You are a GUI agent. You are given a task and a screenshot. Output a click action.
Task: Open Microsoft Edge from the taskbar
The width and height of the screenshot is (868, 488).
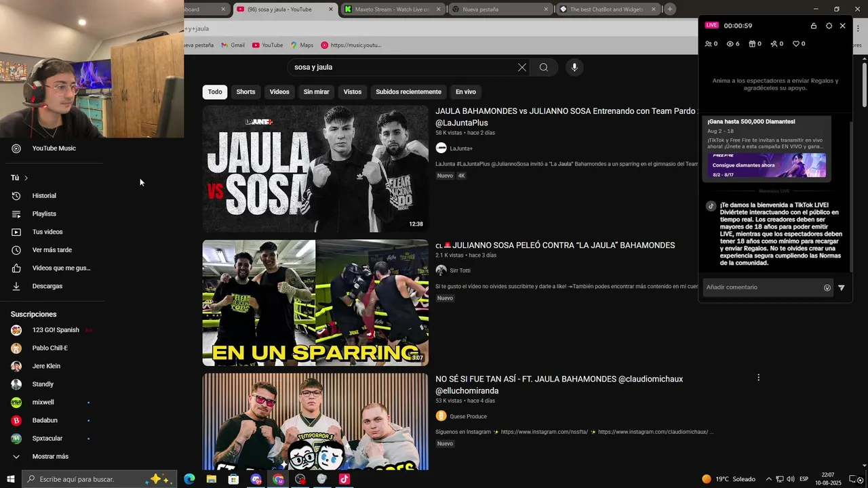click(x=189, y=479)
